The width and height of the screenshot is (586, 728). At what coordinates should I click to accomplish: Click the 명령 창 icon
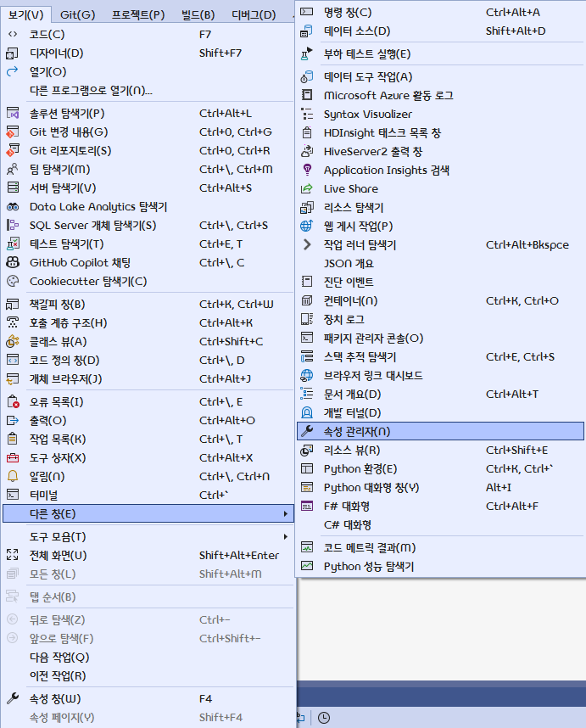(307, 12)
